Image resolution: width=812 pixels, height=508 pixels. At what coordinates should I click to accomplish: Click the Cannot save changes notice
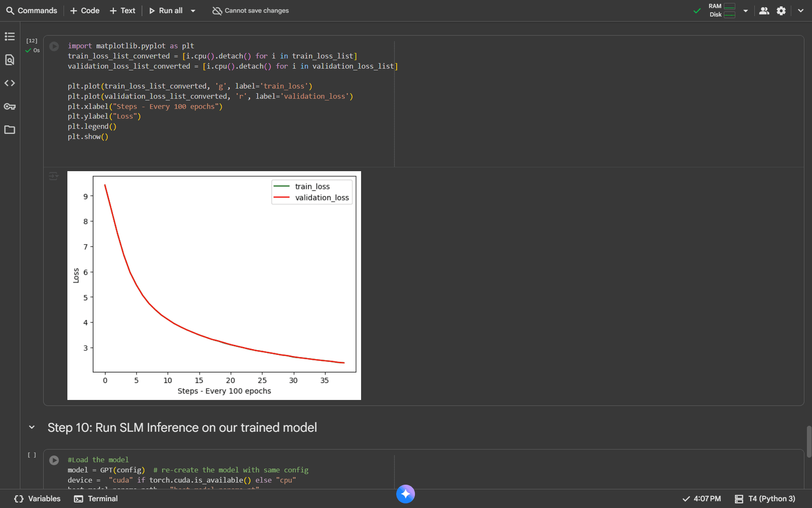250,11
